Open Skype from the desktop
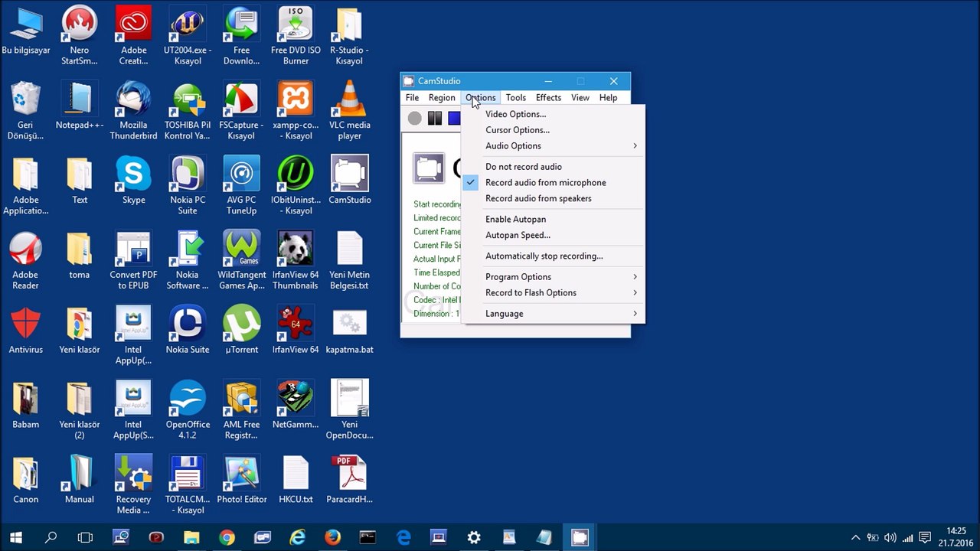Screen dimensions: 980x551 133,181
